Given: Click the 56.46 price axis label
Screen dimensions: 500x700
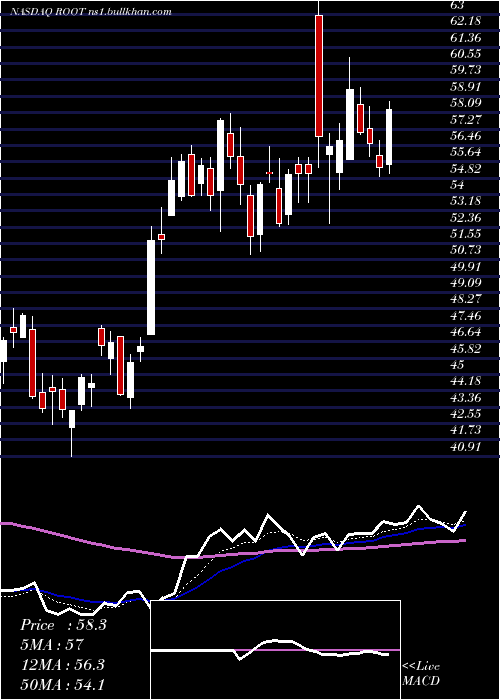Looking at the screenshot, I should coord(466,136).
